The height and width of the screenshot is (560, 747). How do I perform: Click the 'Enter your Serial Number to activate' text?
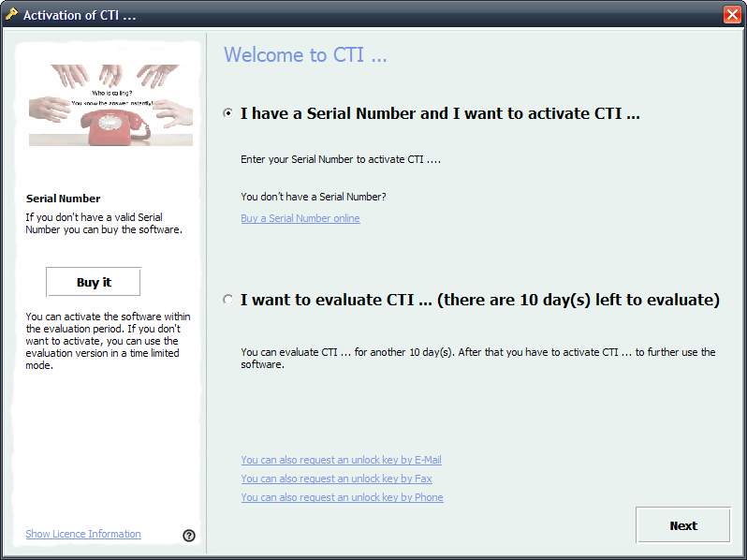tap(340, 159)
